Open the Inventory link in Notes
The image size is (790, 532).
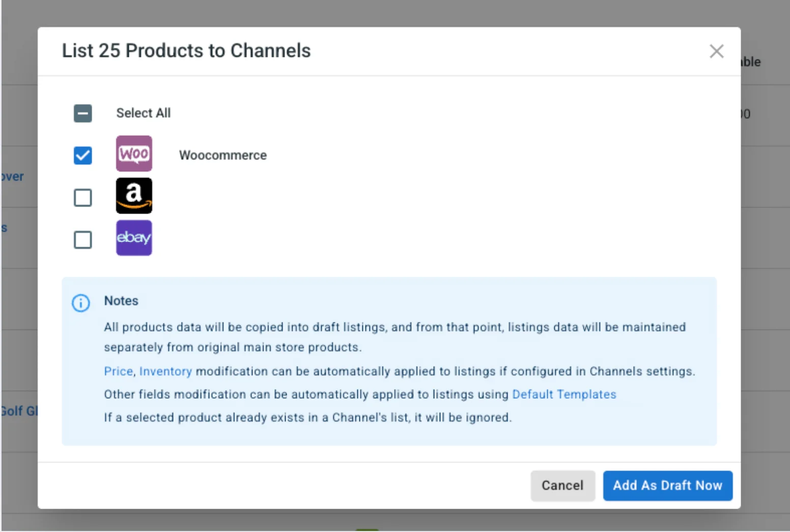point(165,371)
